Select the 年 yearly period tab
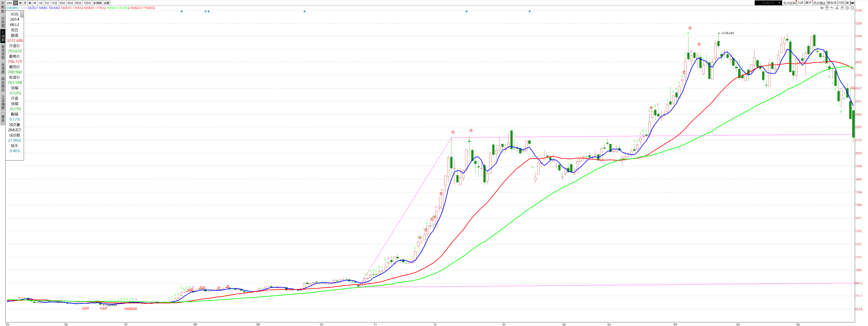The height and width of the screenshot is (326, 868). 35,3
